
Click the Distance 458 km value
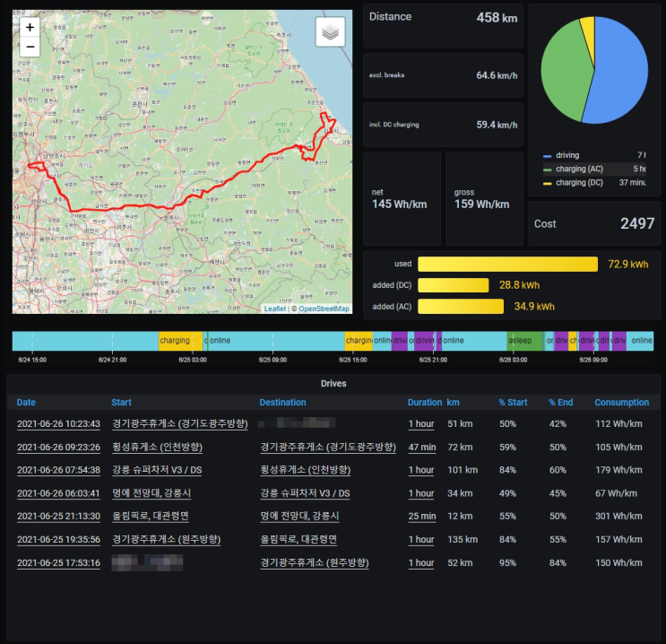[497, 18]
